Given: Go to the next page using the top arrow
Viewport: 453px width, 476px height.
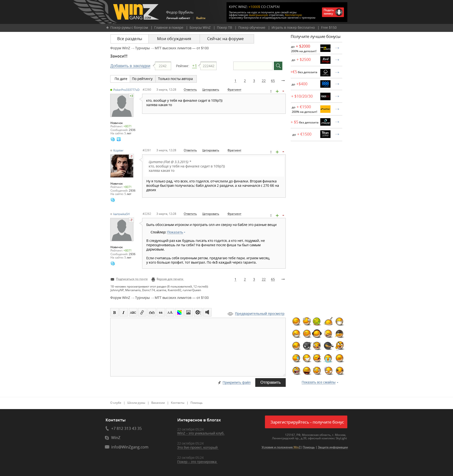Looking at the screenshot, I should (283, 80).
